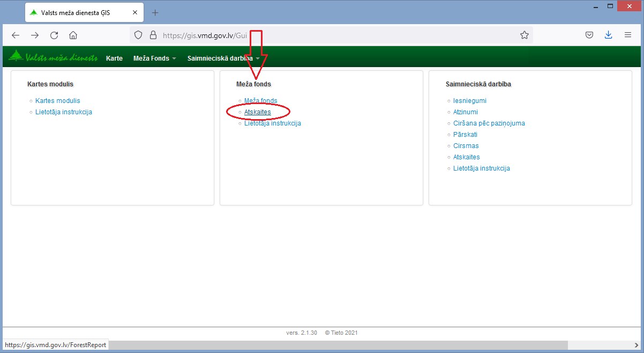Click the URL address bar field
This screenshot has width=644, height=353.
(332, 35)
